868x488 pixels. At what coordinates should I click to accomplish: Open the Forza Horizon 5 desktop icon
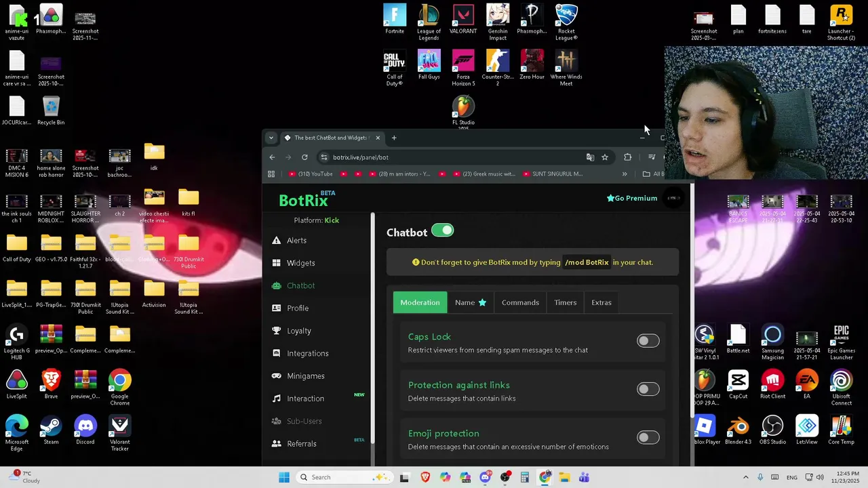(463, 68)
